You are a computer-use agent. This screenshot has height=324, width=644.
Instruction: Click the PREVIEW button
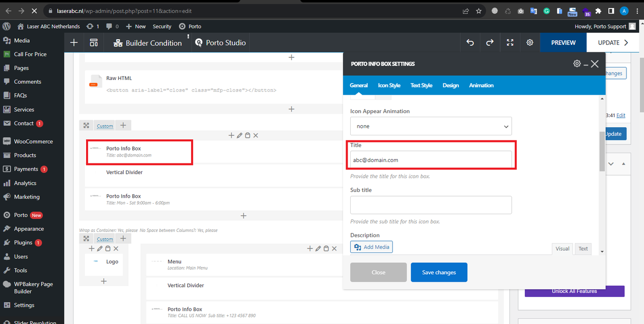[x=563, y=43]
